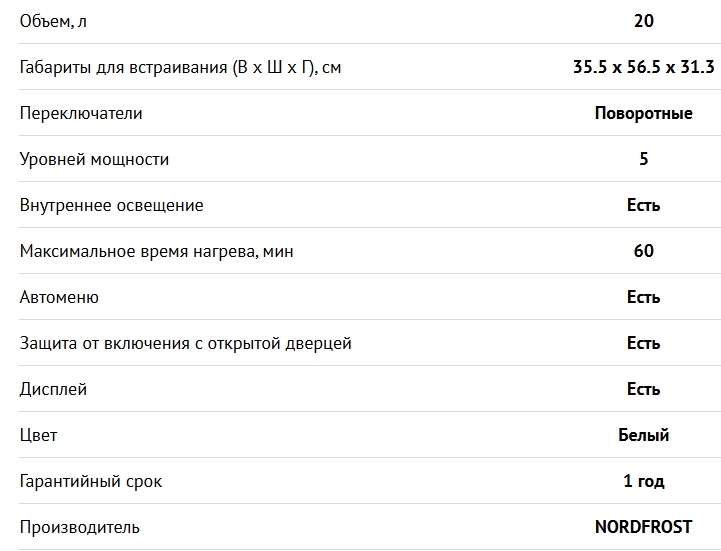Click the 'Переключатели' row label
Viewport: 721px width, 551px height.
[81, 113]
